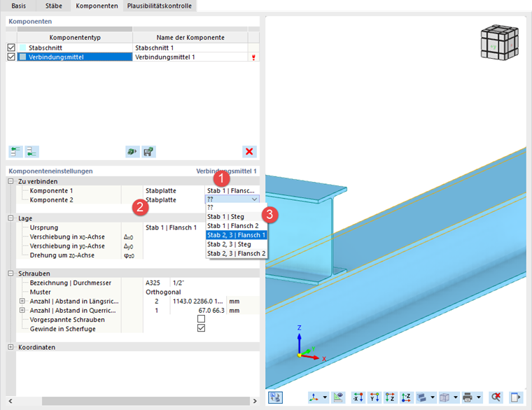Click scrollbar right arrow
Image resolution: width=532 pixels, height=410 pixels.
tap(255, 401)
